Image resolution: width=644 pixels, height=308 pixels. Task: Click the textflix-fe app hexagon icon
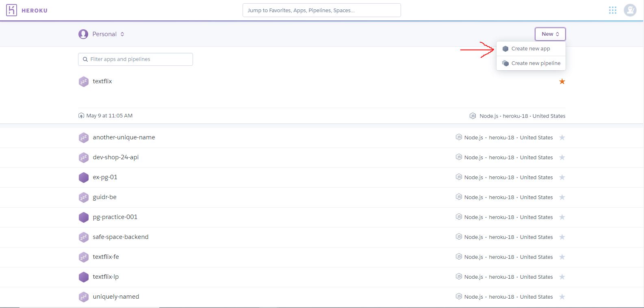pos(84,257)
